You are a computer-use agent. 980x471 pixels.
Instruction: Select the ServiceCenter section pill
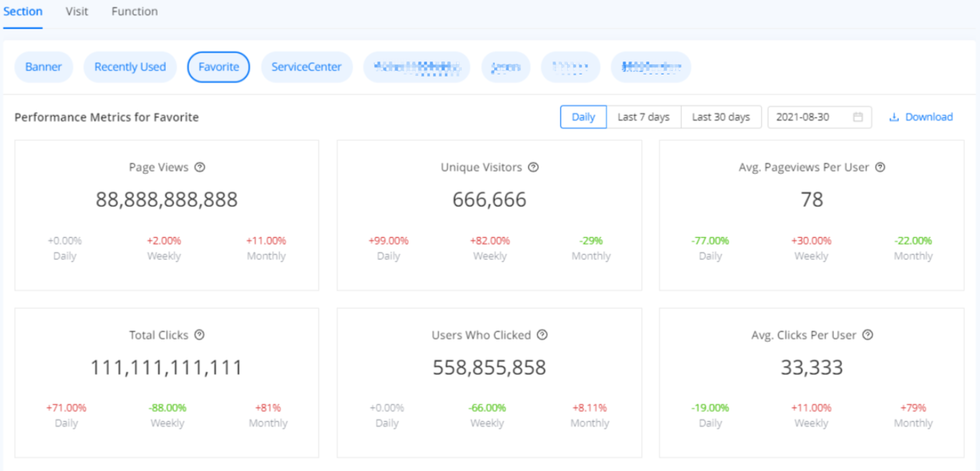(306, 67)
